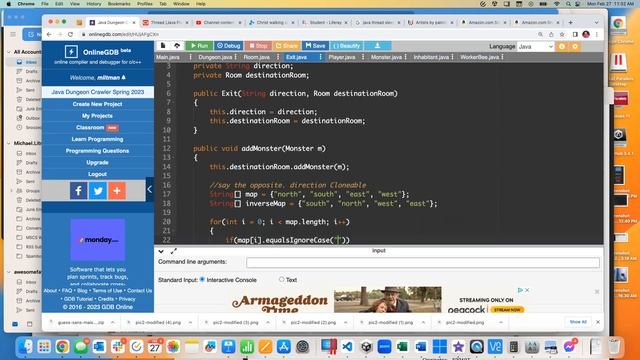Share on Facebook icon

coord(78,191)
